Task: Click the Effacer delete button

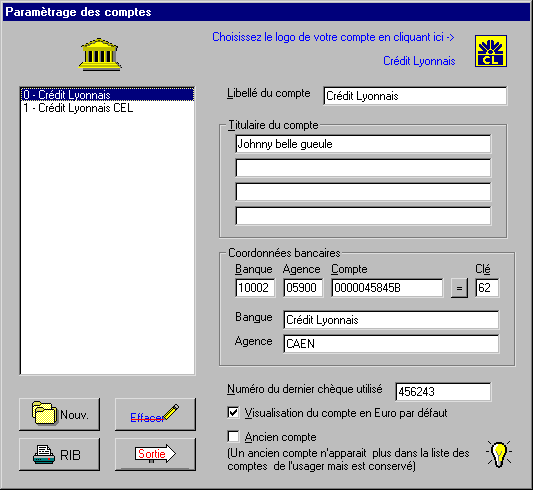Action: coord(155,414)
